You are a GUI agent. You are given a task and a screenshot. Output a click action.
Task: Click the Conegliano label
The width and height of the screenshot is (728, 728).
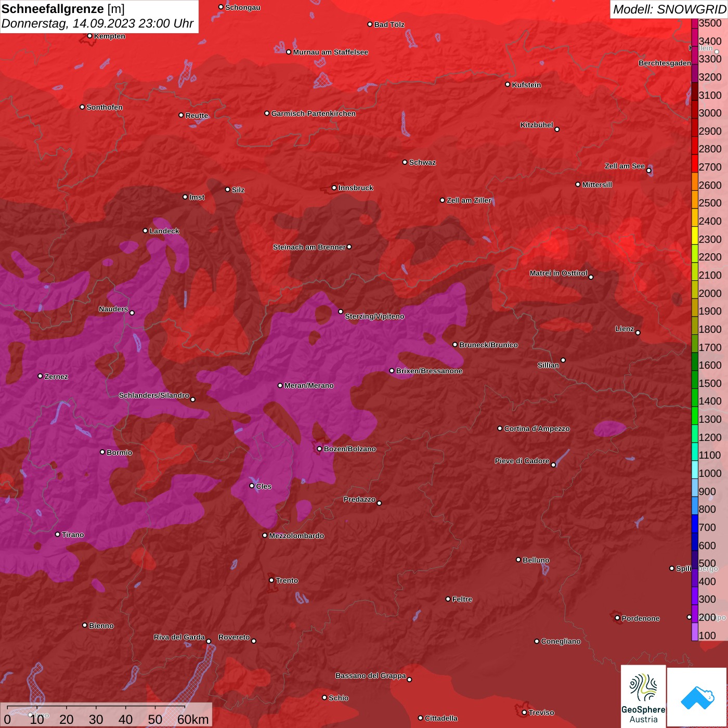coord(561,641)
